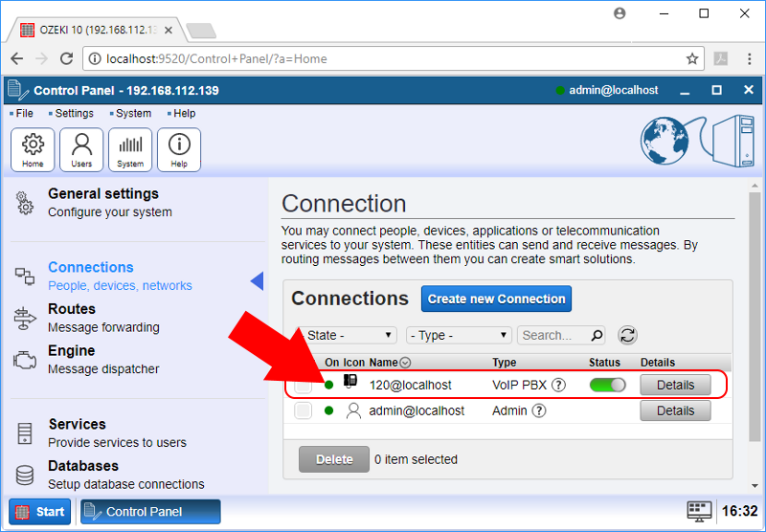Image resolution: width=766 pixels, height=532 pixels.
Task: Close the OZEKI 10 browser tab
Action: click(x=169, y=31)
